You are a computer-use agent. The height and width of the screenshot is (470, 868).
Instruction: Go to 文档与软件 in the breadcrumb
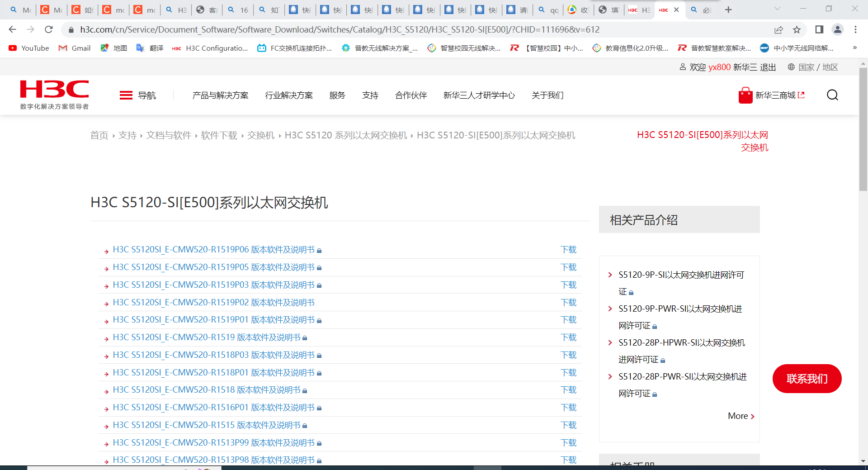pyautogui.click(x=169, y=135)
